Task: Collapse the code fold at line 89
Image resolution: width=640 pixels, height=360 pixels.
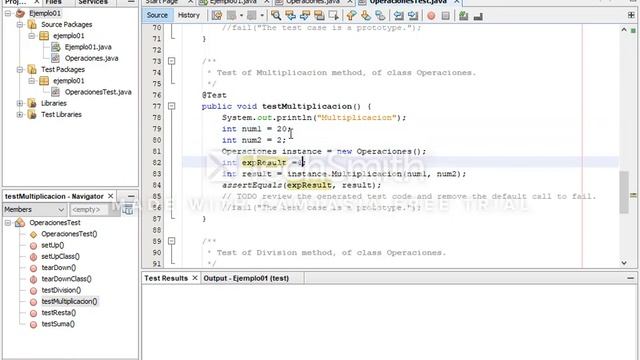Action: coord(171,241)
